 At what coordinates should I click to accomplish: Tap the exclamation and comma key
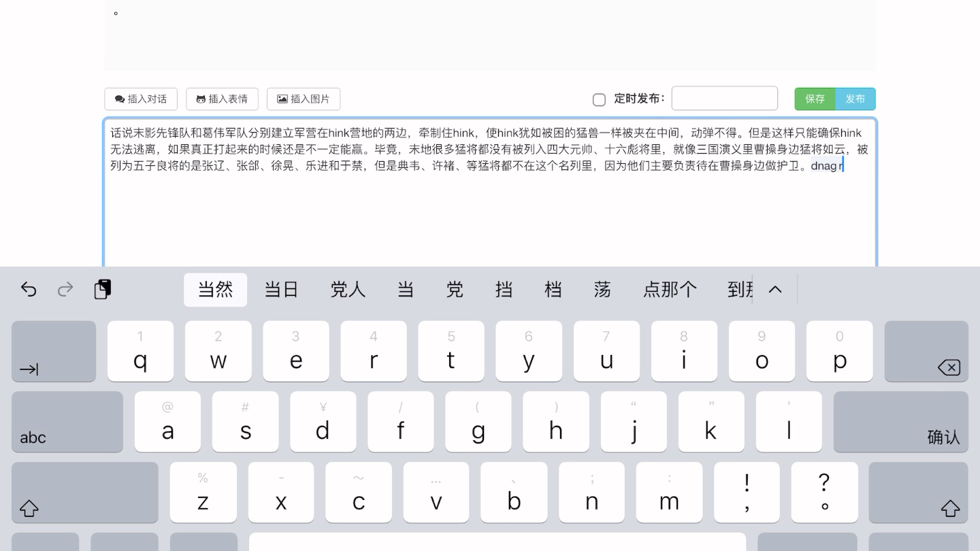click(747, 492)
